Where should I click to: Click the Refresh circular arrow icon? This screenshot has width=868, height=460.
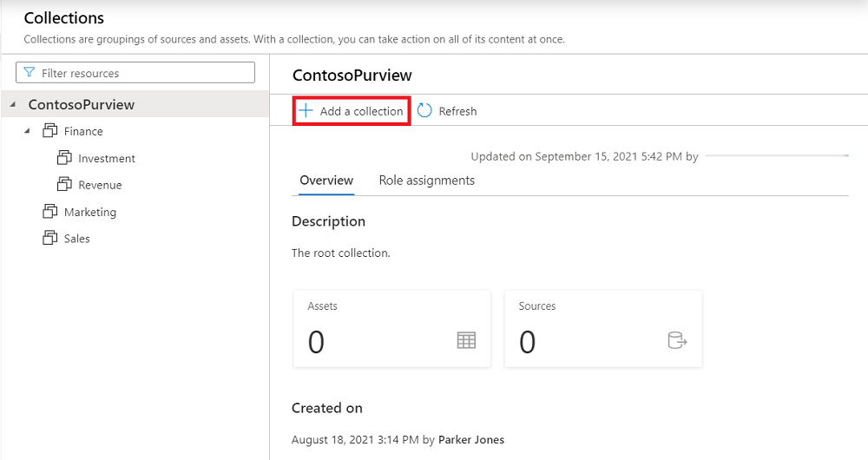424,111
